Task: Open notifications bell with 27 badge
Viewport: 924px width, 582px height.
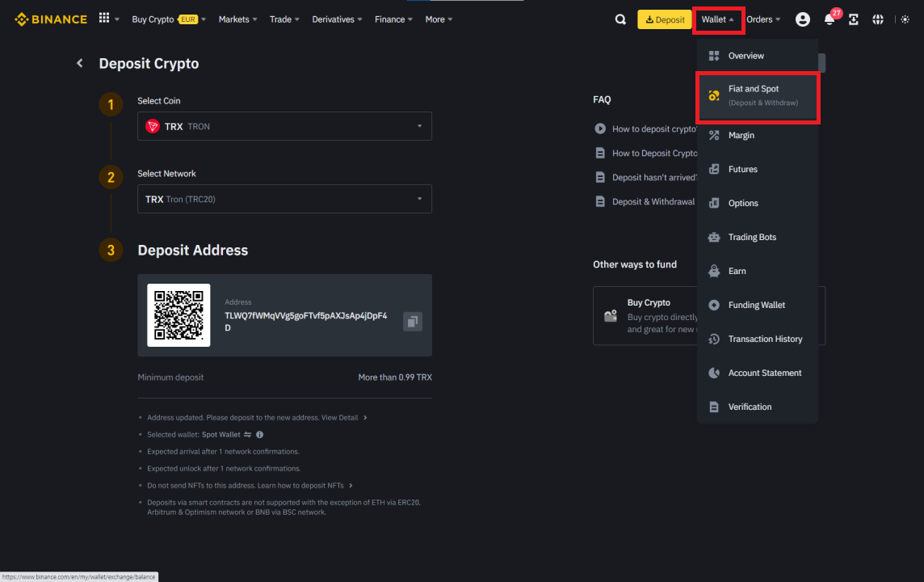Action: (829, 19)
